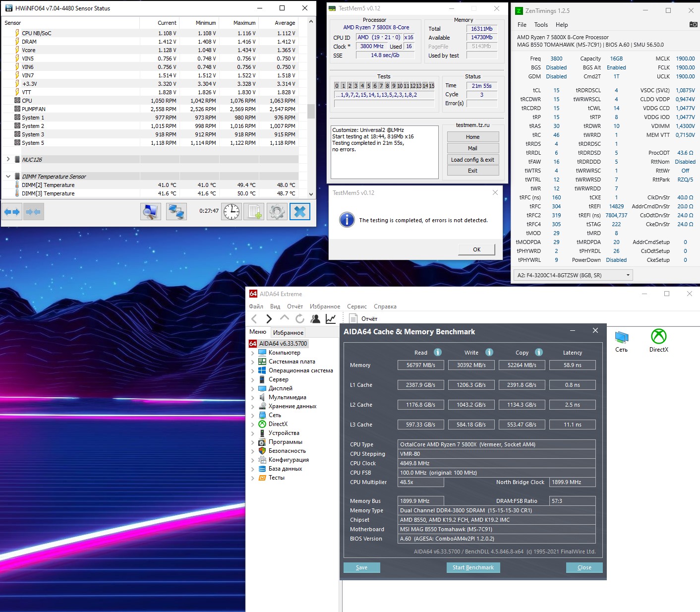Collapse the DIMM Temperature Sensor group
Screen dimensions: 700x612
point(8,176)
